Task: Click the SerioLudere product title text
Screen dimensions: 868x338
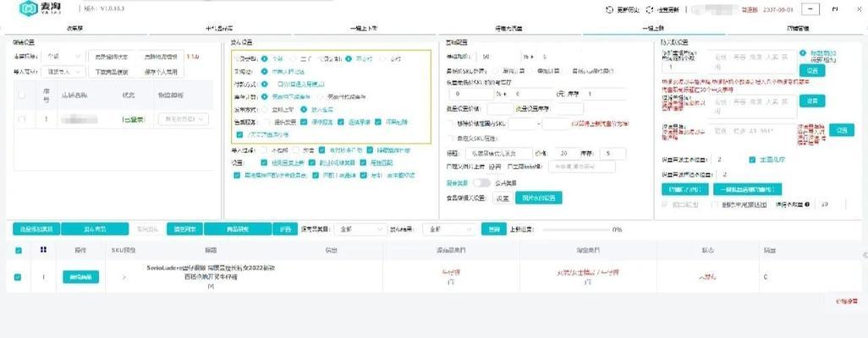Action: (x=211, y=271)
